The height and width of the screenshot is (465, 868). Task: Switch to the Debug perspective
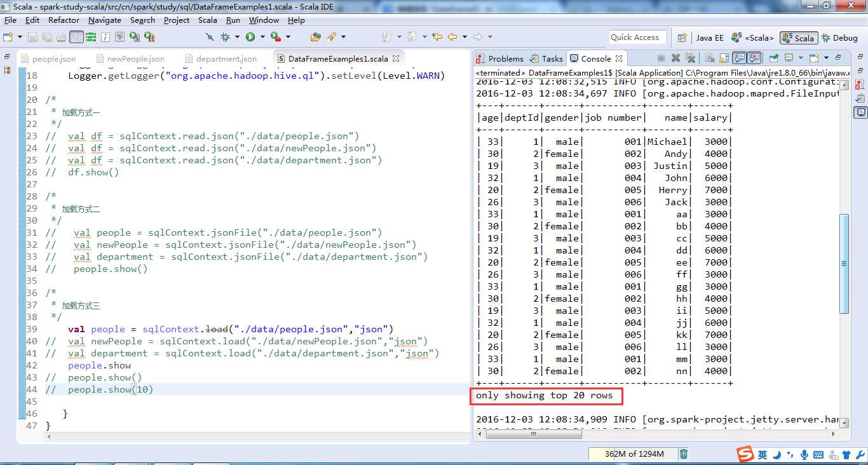[840, 37]
